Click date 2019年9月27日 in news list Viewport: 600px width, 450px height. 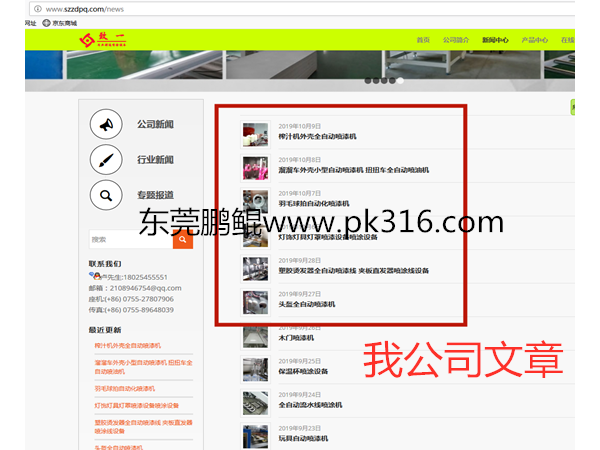[300, 294]
